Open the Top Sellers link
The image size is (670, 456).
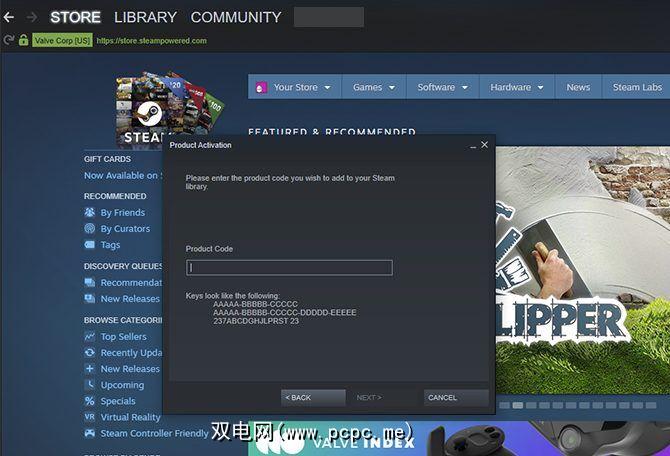123,337
